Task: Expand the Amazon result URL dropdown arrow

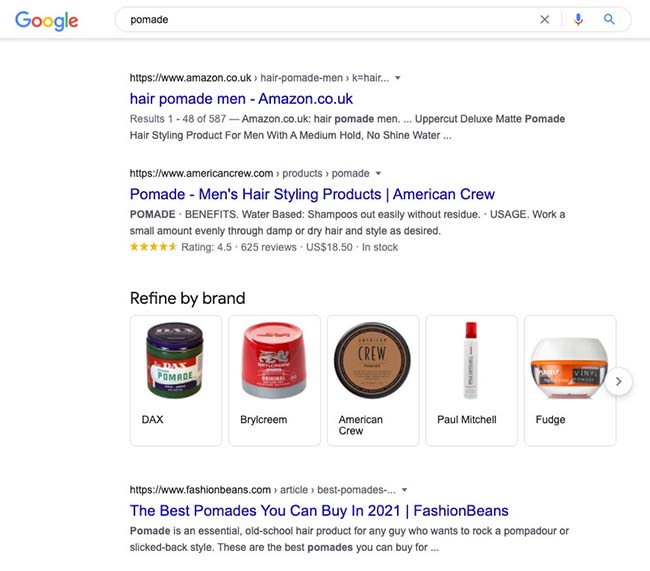Action: click(x=397, y=77)
